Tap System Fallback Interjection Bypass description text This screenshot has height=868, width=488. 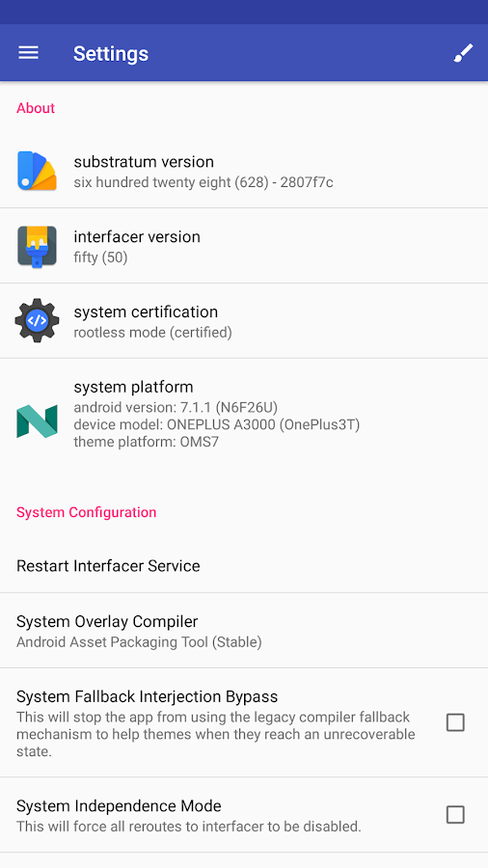pyautogui.click(x=216, y=735)
